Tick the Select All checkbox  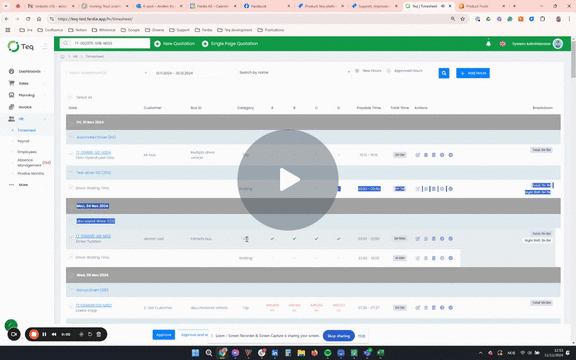coord(70,97)
